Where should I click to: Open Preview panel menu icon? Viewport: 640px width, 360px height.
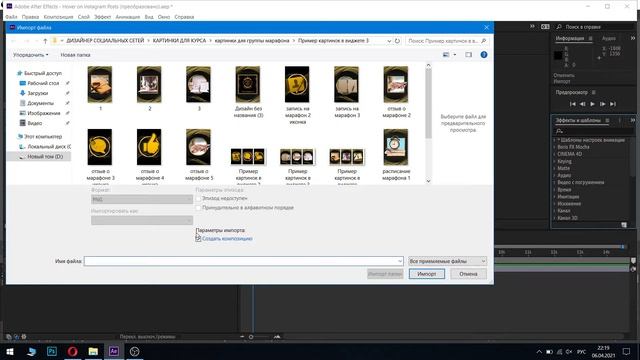[594, 92]
